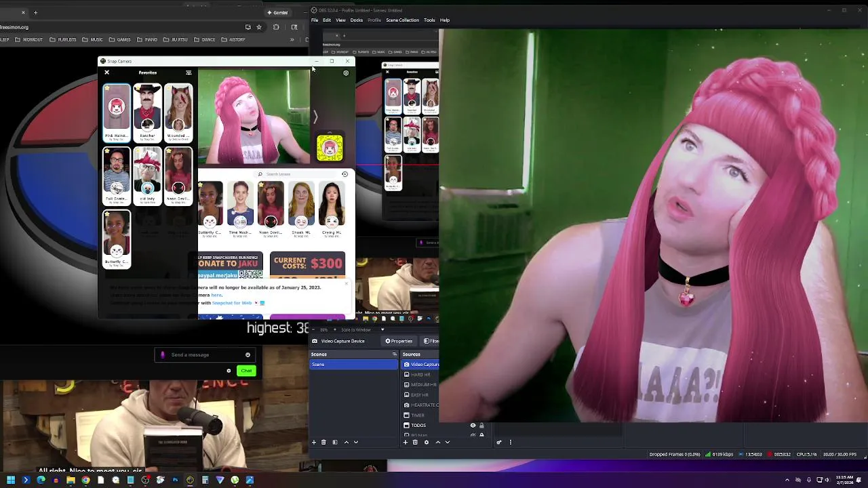Image resolution: width=868 pixels, height=488 pixels.
Task: Open the OBS Help menu
Action: pyautogui.click(x=445, y=20)
